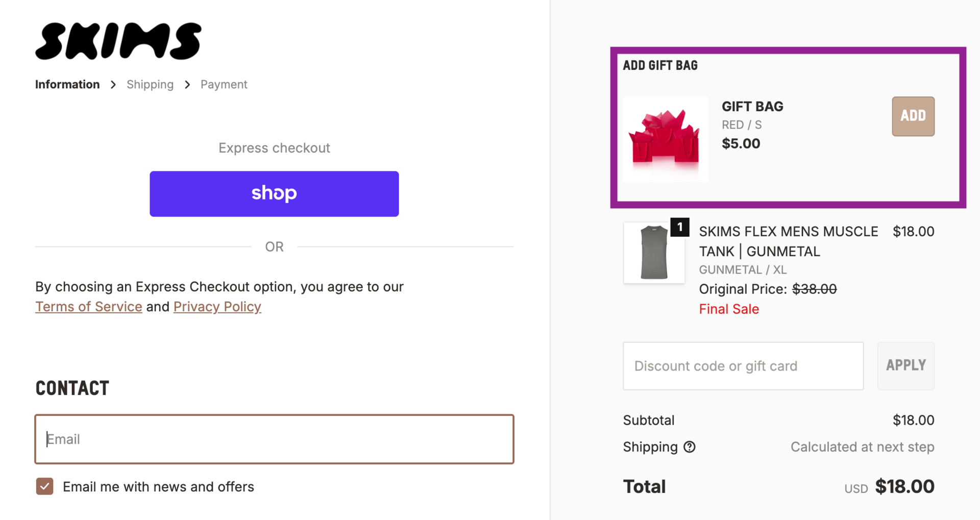The width and height of the screenshot is (980, 520).
Task: Pay with the Shop express checkout button
Action: (x=274, y=194)
